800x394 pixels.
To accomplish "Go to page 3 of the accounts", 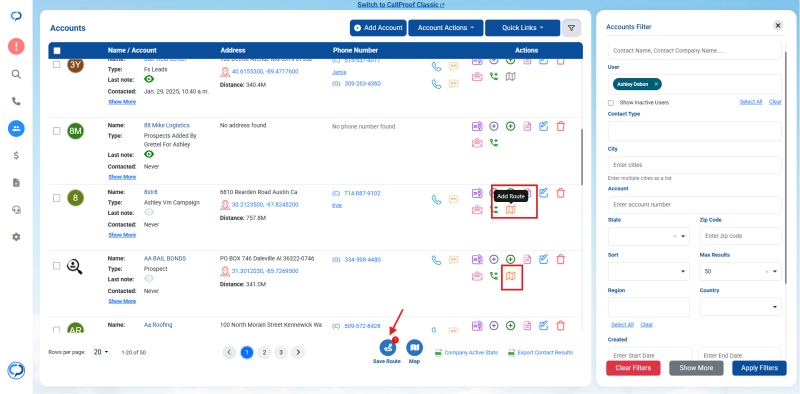I will 281,352.
